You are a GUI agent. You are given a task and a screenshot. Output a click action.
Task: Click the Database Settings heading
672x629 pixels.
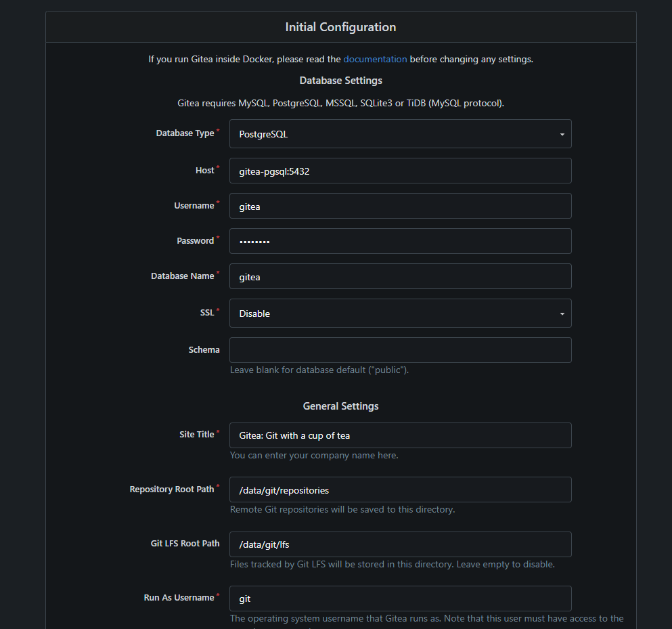[x=340, y=81]
